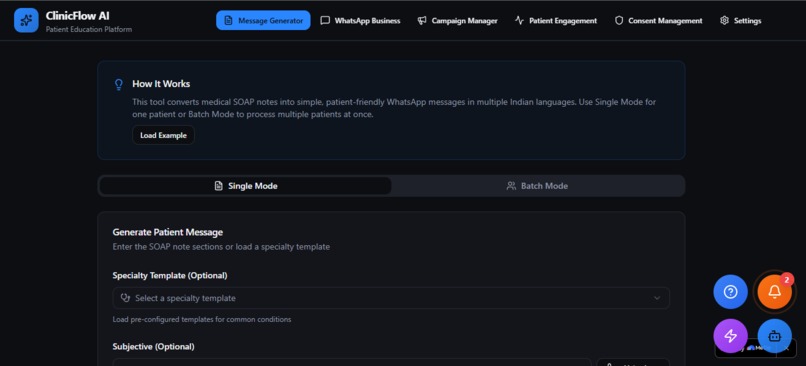Open the purple lightning quick-actions button

[730, 336]
